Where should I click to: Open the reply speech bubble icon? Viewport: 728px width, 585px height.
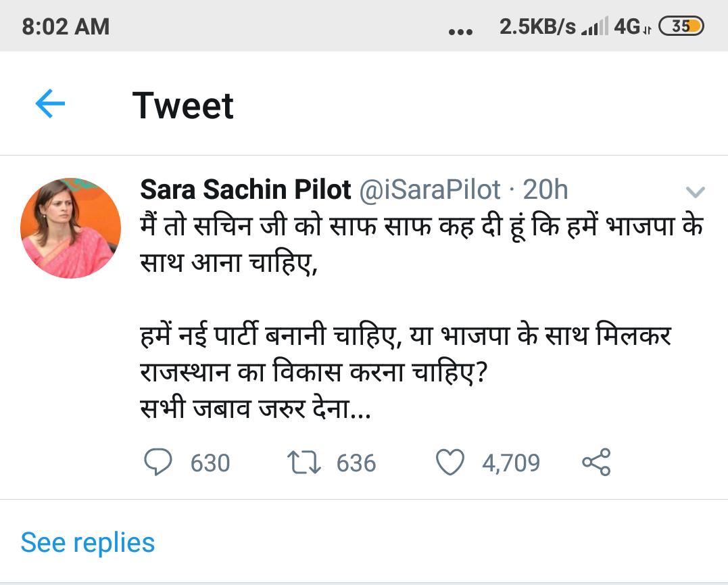point(160,463)
